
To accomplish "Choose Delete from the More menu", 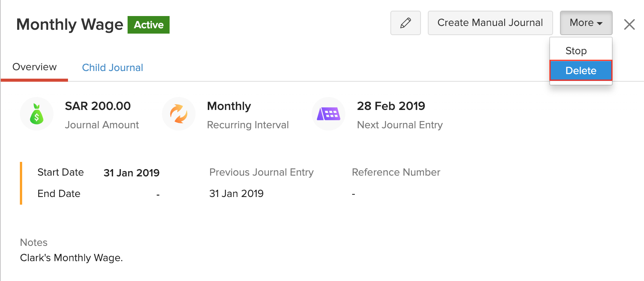I will tap(581, 71).
